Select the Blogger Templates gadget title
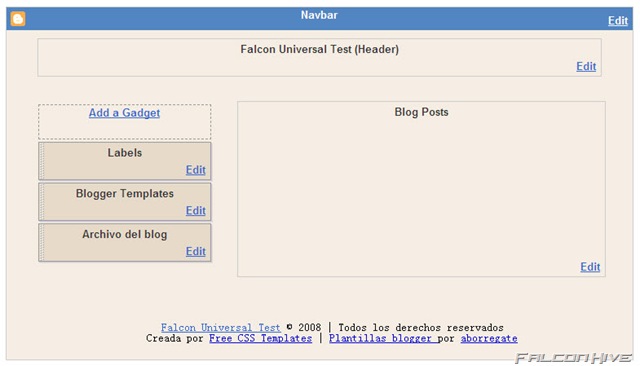Image resolution: width=640 pixels, height=366 pixels. (125, 193)
